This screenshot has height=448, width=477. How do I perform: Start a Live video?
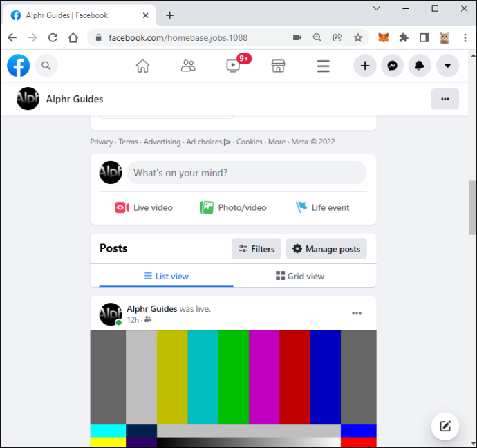pyautogui.click(x=144, y=207)
